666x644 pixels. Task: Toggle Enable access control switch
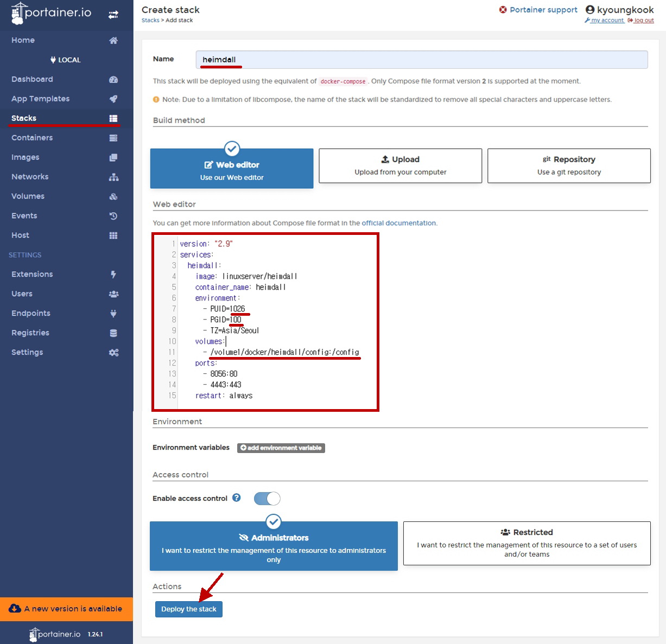click(x=267, y=499)
